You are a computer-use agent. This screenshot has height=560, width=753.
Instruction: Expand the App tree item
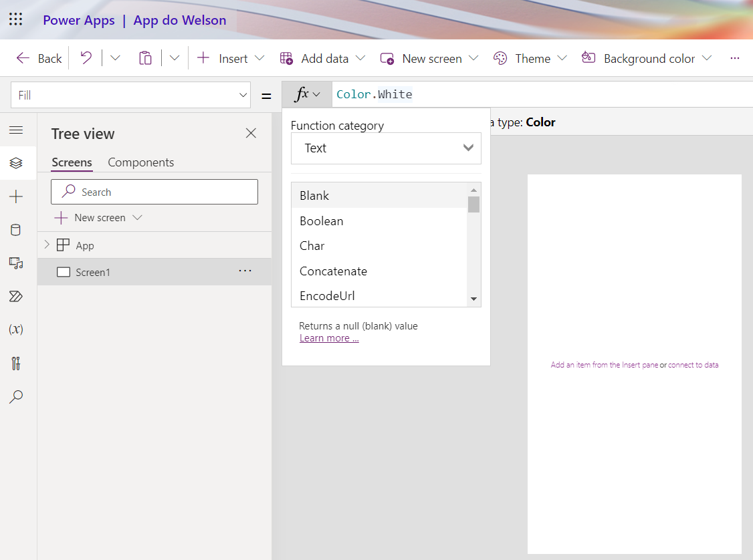coord(45,245)
